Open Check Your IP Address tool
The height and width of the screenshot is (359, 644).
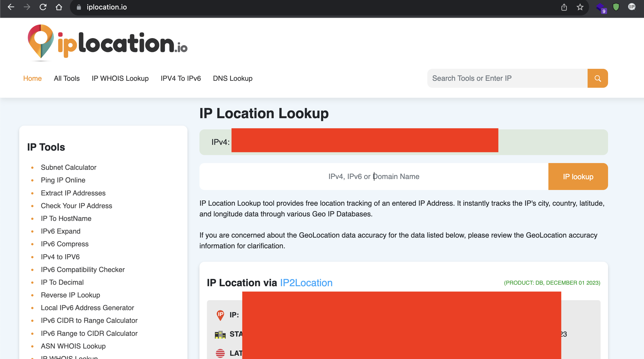click(76, 206)
